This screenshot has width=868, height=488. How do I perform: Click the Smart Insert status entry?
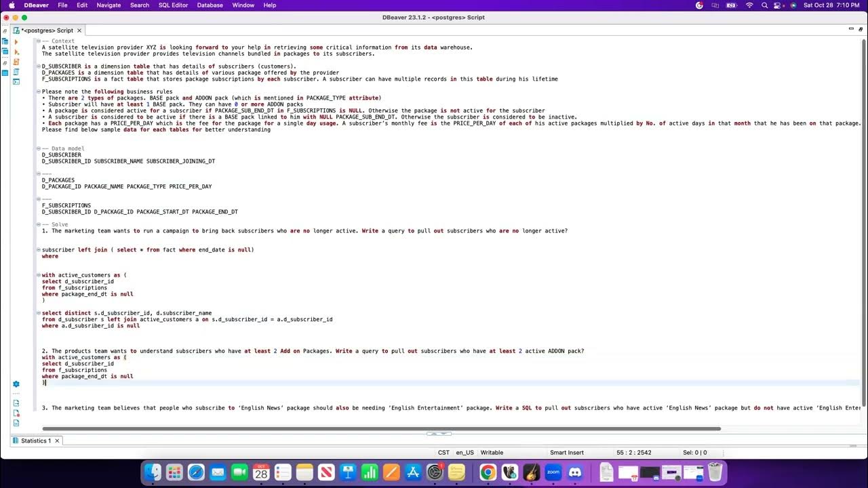567,453
